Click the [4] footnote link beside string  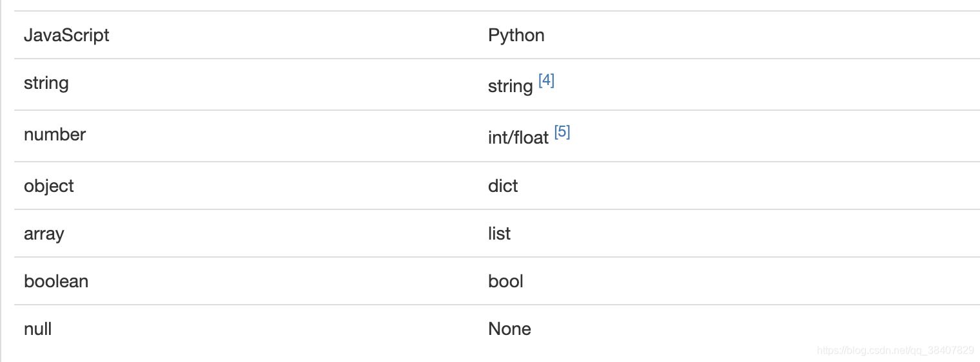pos(546,81)
